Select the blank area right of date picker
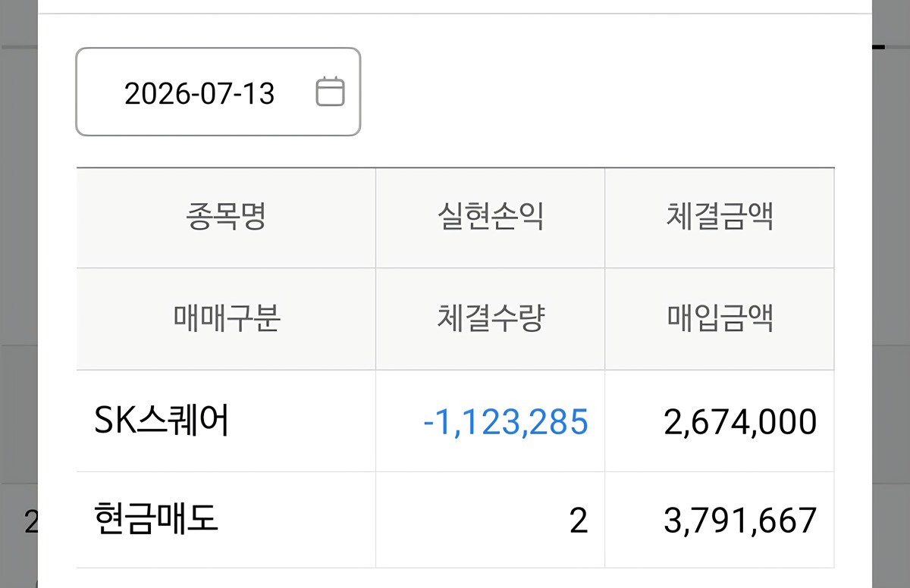The height and width of the screenshot is (588, 910). (598, 92)
